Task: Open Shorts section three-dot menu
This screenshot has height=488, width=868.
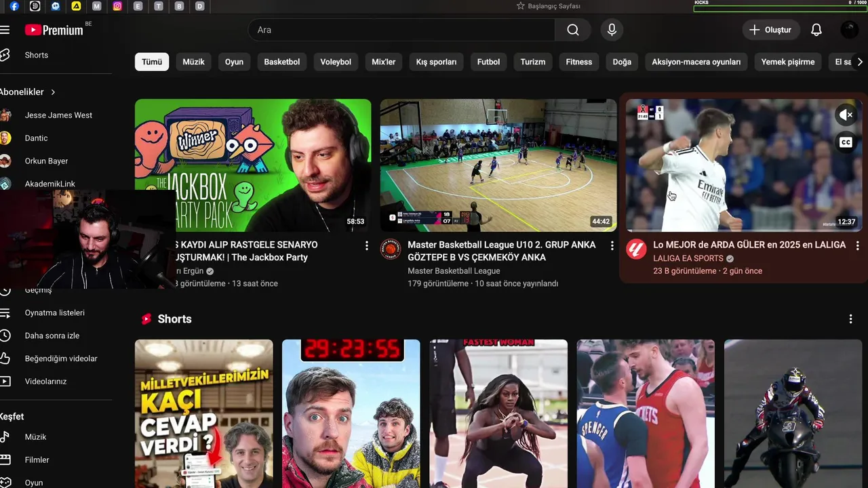Action: pyautogui.click(x=850, y=319)
